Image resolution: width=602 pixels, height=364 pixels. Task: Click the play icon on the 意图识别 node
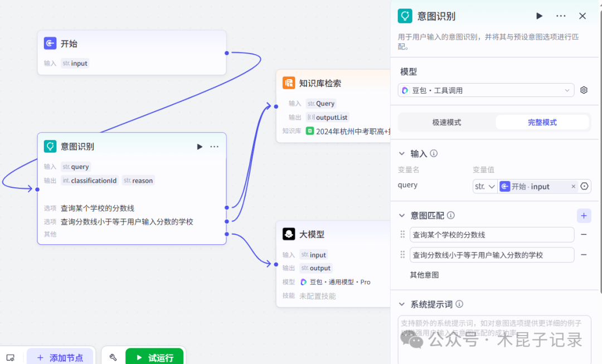click(x=200, y=147)
